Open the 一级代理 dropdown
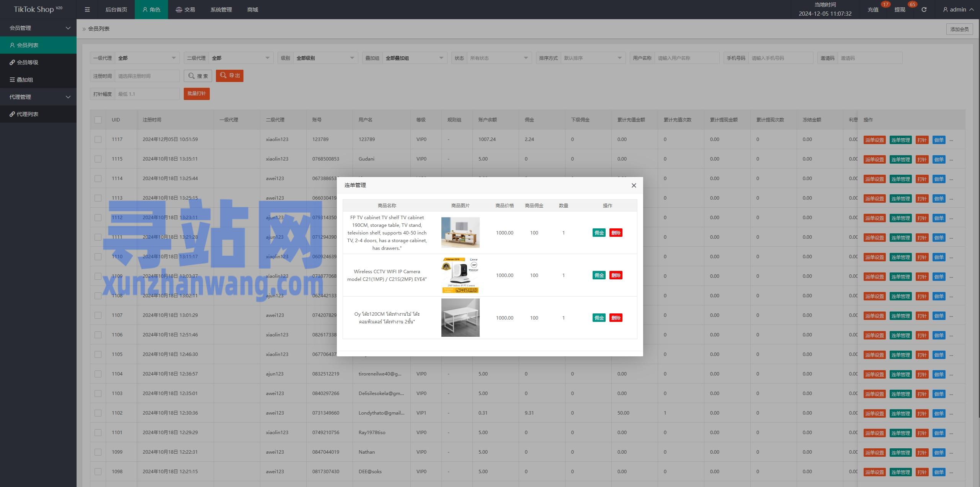Image resolution: width=980 pixels, height=487 pixels. click(147, 58)
